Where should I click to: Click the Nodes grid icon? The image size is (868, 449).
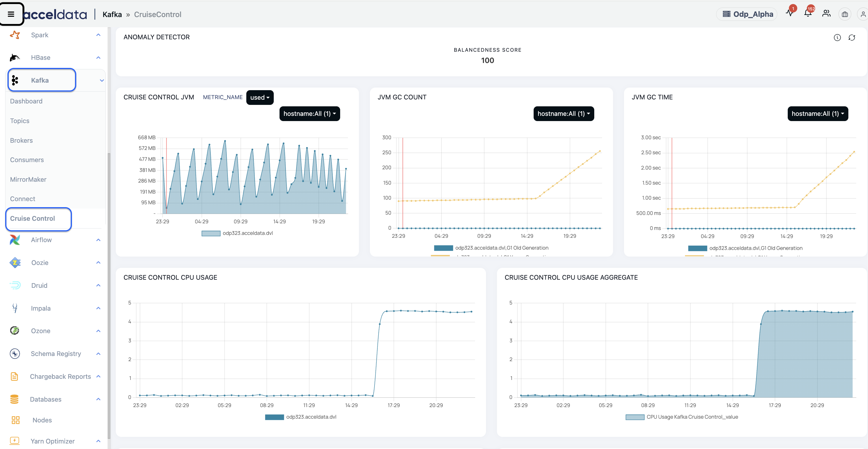pos(16,420)
